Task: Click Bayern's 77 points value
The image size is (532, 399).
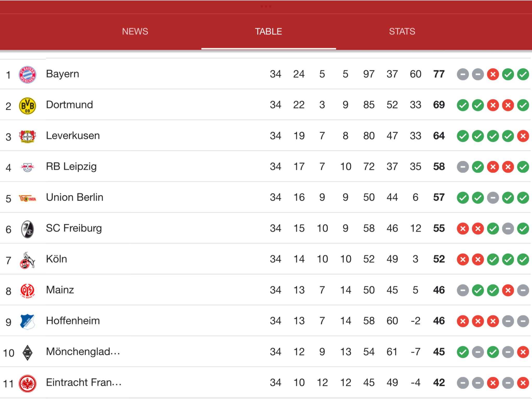Action: (x=439, y=74)
